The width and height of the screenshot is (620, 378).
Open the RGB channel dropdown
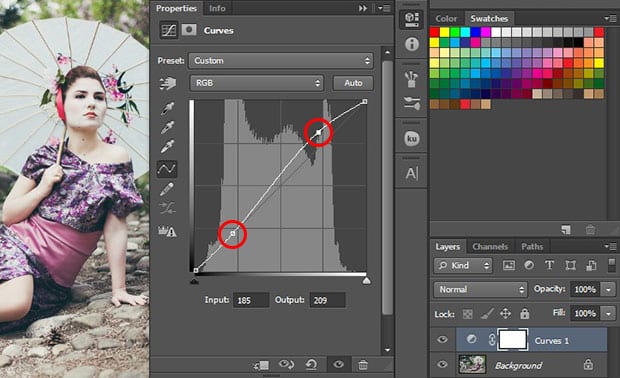tap(257, 83)
